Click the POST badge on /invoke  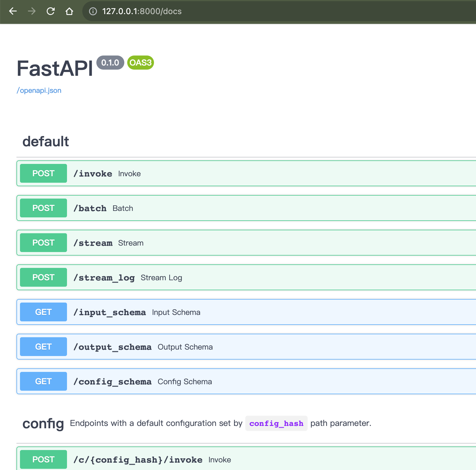[x=43, y=173]
